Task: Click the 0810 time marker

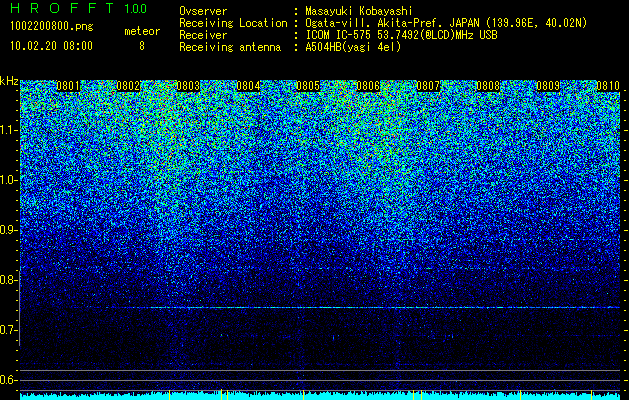Action: pos(608,86)
